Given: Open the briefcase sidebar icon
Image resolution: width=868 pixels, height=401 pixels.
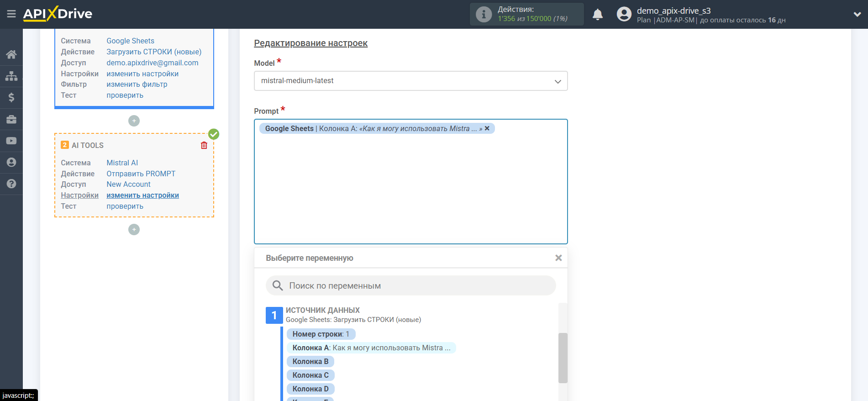Looking at the screenshot, I should click(11, 119).
